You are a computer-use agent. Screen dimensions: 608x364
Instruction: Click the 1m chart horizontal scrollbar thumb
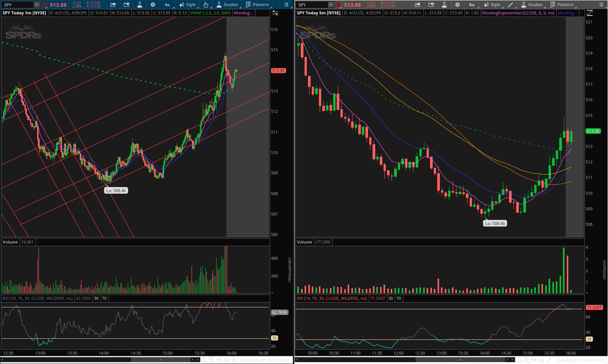pyautogui.click(x=161, y=360)
